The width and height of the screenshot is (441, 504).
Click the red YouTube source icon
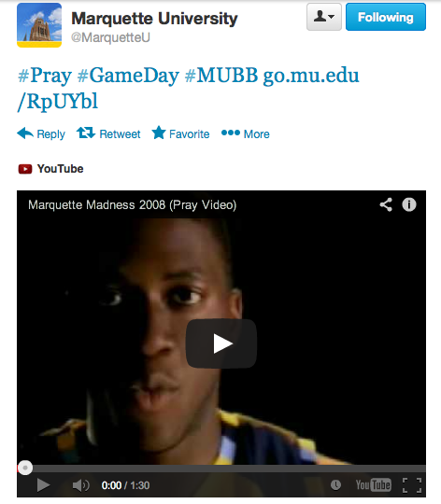point(25,169)
